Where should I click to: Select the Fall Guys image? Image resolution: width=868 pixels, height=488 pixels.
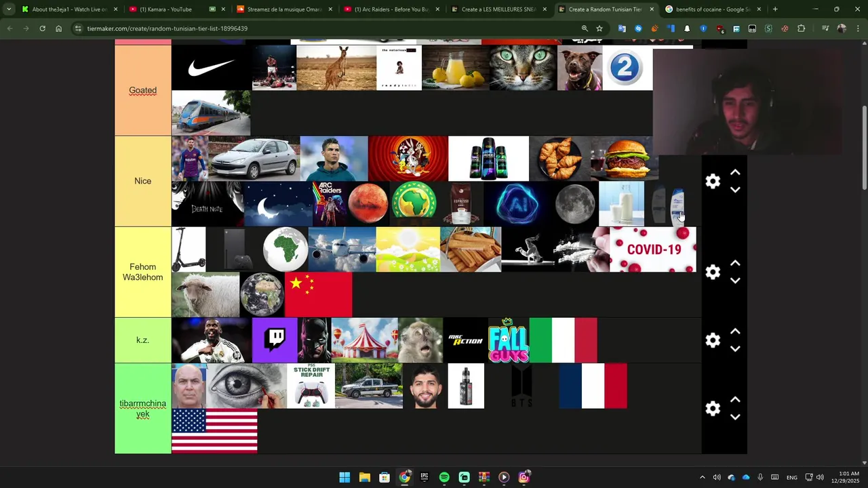509,340
